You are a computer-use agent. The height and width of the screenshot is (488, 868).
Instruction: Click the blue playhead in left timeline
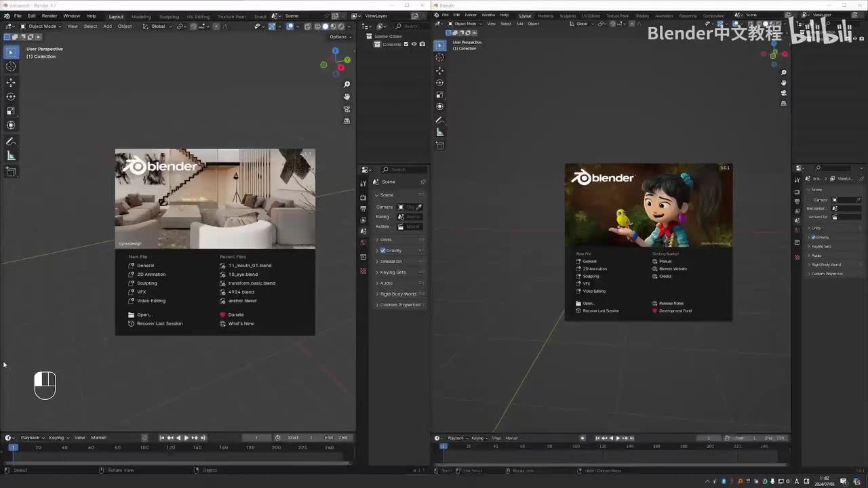point(12,447)
